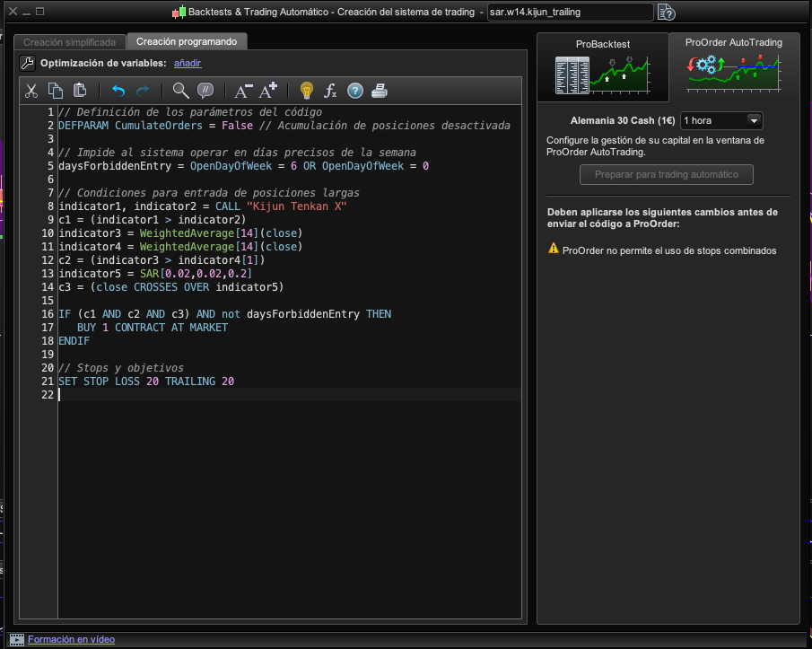The image size is (812, 649).
Task: Open the Formación en vídeo link
Action: pyautogui.click(x=71, y=640)
